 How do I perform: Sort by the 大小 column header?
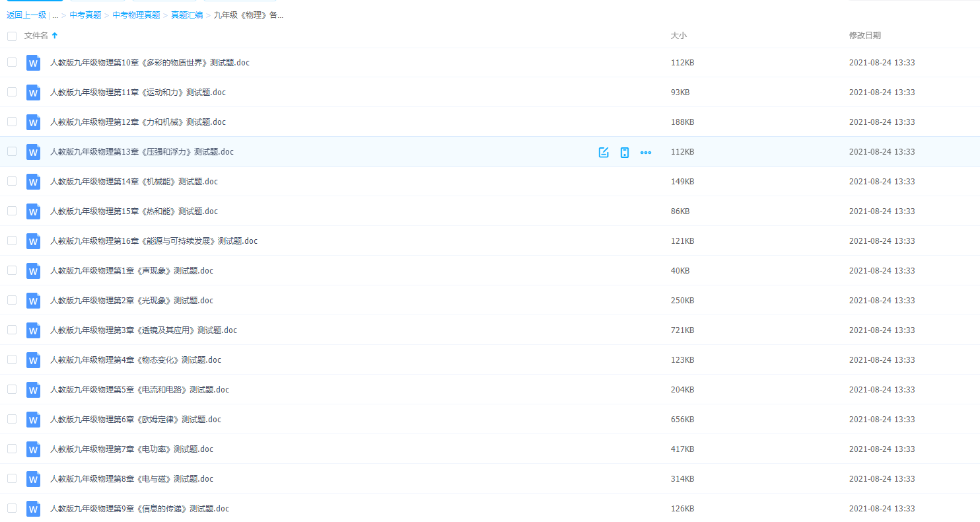click(678, 36)
